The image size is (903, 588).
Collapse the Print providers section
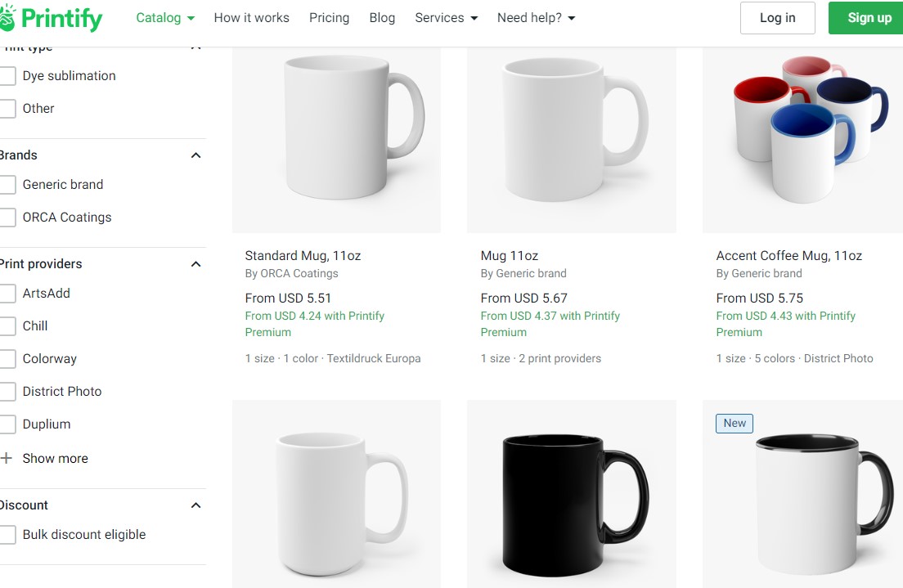[195, 263]
